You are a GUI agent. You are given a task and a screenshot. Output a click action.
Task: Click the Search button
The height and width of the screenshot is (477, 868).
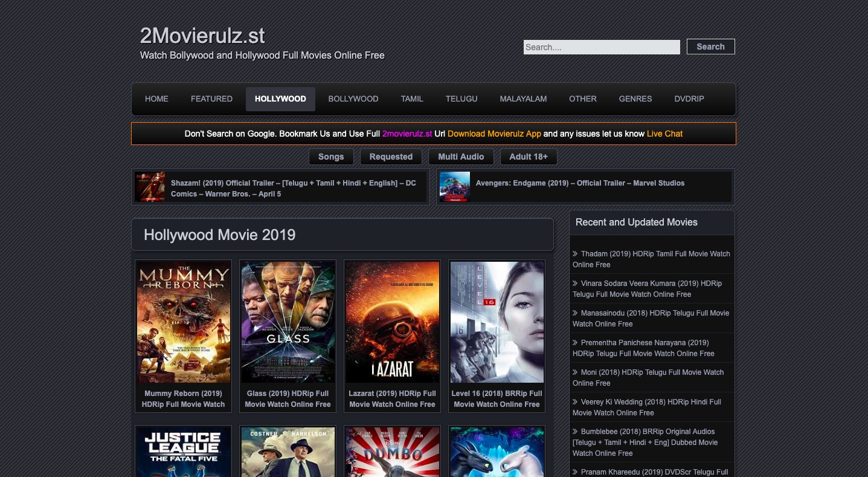710,47
